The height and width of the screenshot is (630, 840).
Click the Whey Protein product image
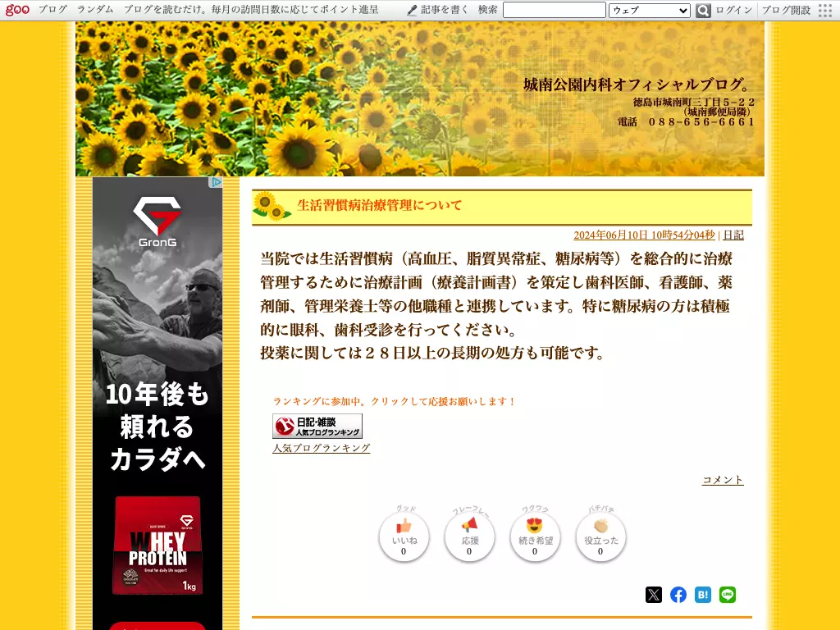point(157,545)
